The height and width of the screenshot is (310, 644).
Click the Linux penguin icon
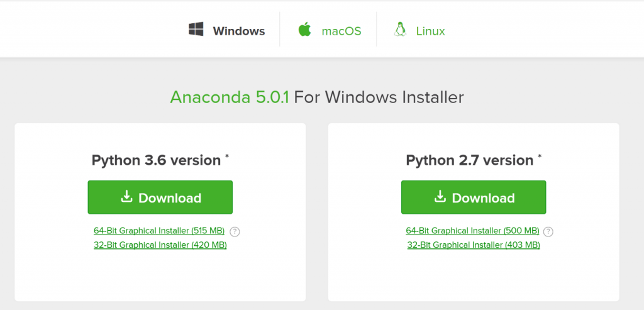pos(399,30)
